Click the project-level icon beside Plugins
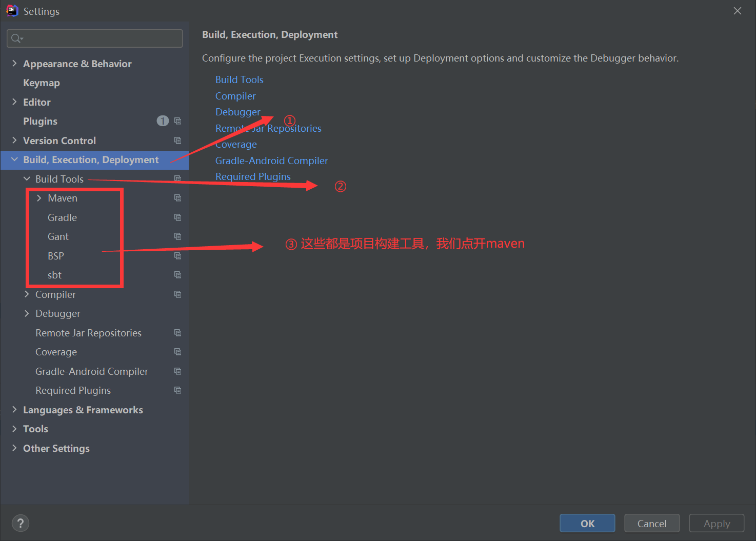The height and width of the screenshot is (541, 756). 177,121
